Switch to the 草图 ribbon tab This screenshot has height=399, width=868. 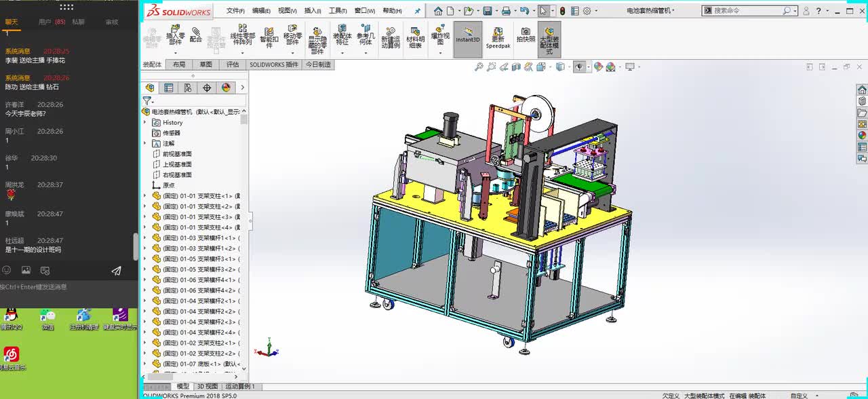pyautogui.click(x=205, y=64)
